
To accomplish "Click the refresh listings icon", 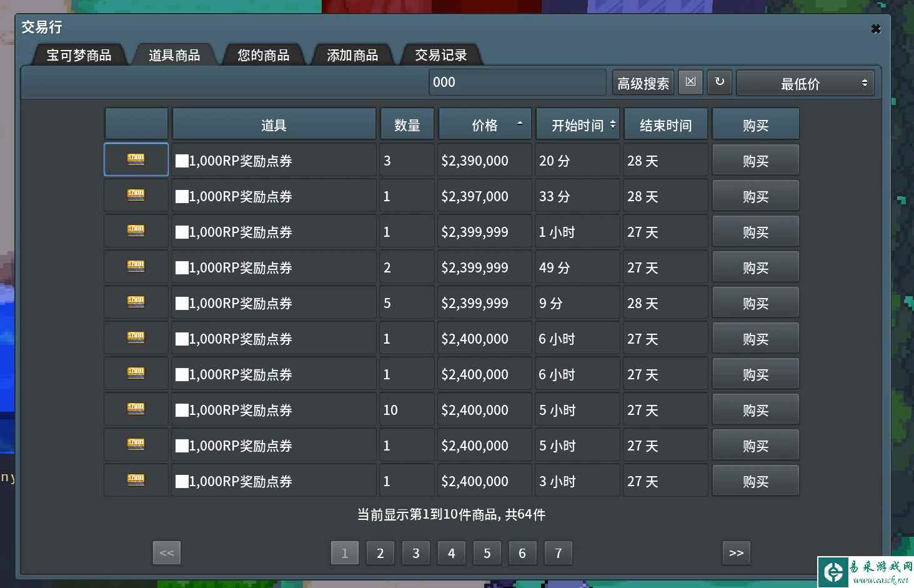I will point(720,82).
